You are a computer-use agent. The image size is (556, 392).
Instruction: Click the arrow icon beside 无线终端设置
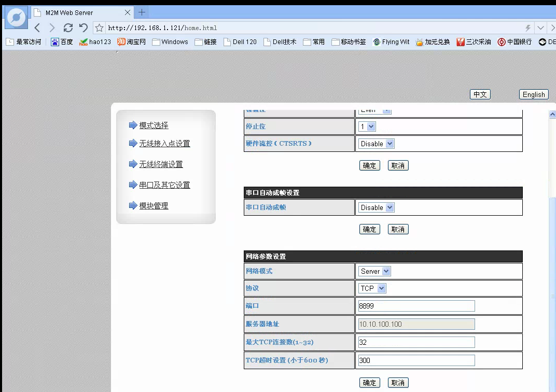coord(133,164)
